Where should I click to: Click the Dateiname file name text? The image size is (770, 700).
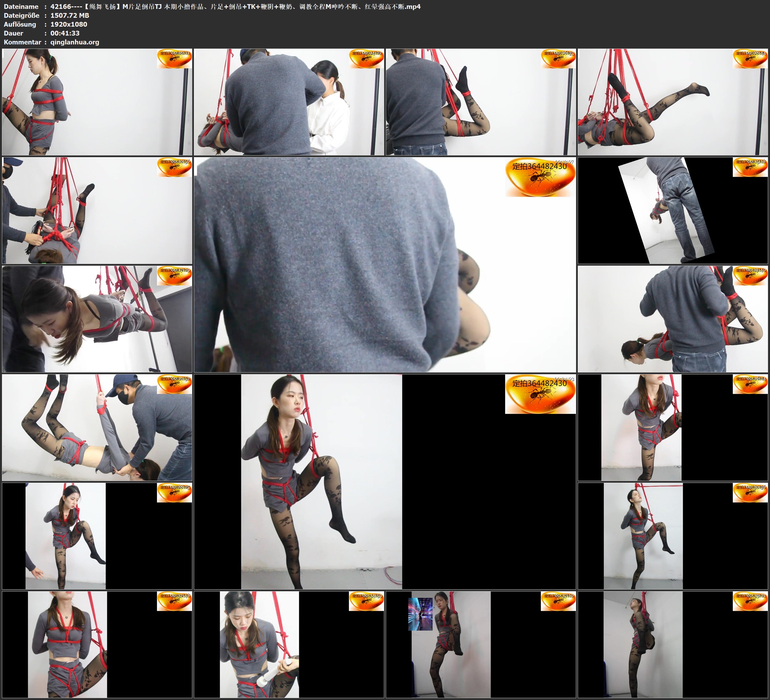[235, 6]
